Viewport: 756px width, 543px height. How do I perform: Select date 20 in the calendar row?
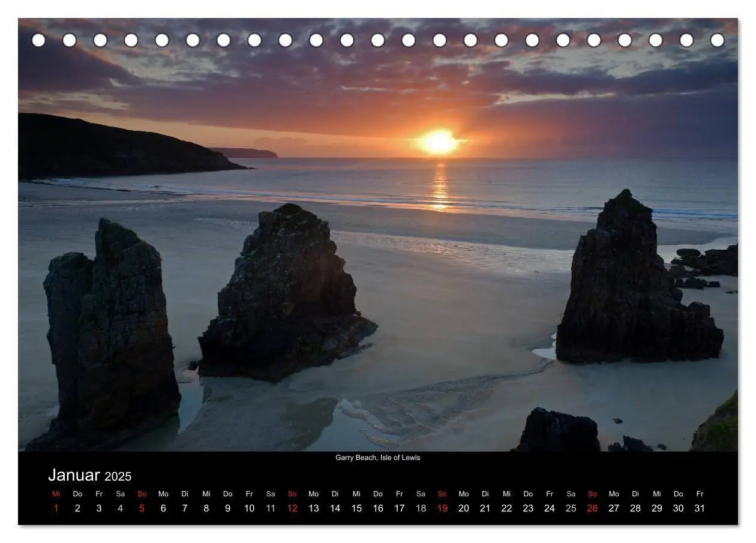tap(464, 508)
